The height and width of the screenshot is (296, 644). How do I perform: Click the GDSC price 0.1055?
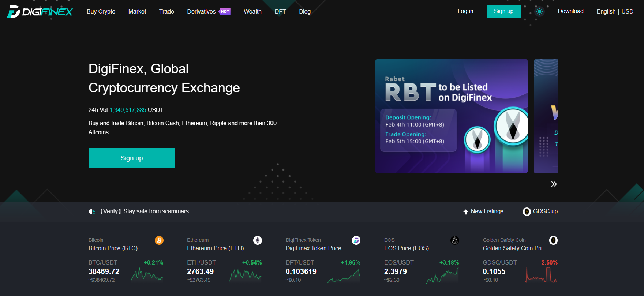tap(494, 271)
